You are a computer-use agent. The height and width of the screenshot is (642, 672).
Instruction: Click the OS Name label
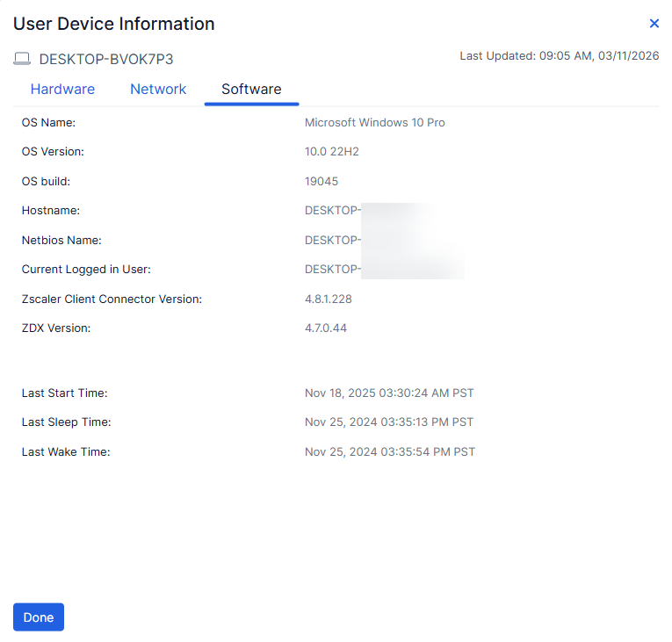pyautogui.click(x=48, y=123)
